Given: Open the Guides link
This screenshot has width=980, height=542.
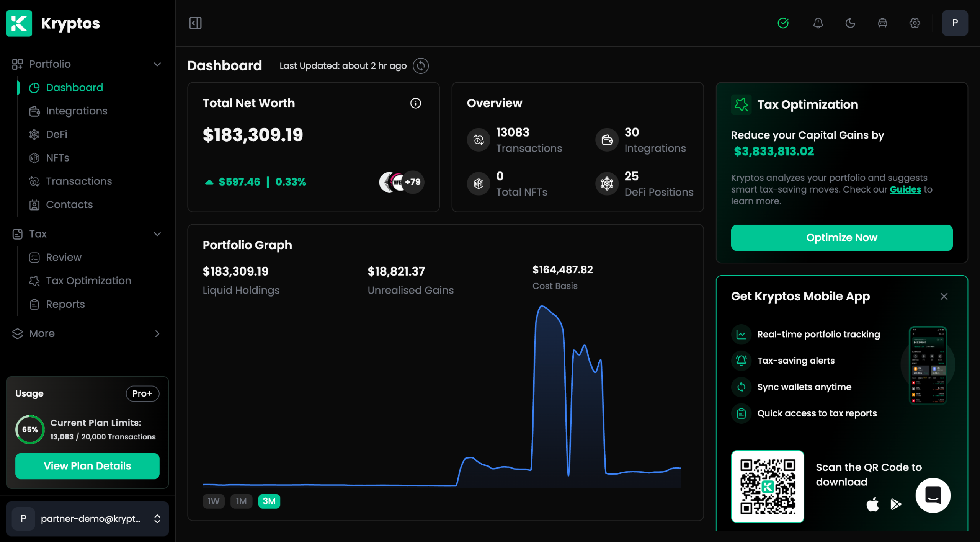Looking at the screenshot, I should pyautogui.click(x=905, y=189).
